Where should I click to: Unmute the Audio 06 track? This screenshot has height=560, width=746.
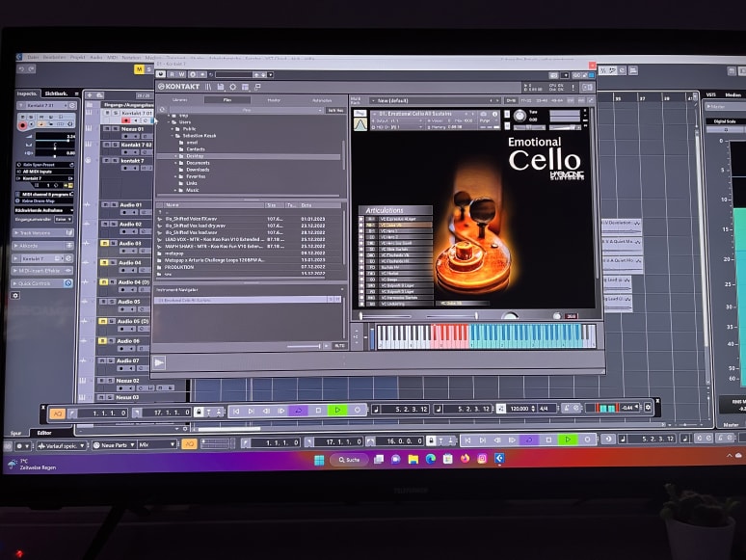click(102, 341)
